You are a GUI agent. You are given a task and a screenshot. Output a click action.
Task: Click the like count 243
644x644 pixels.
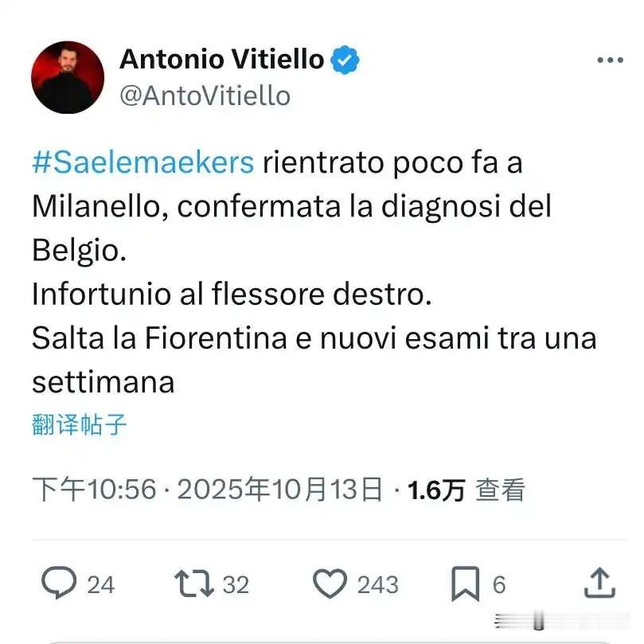[x=377, y=584]
